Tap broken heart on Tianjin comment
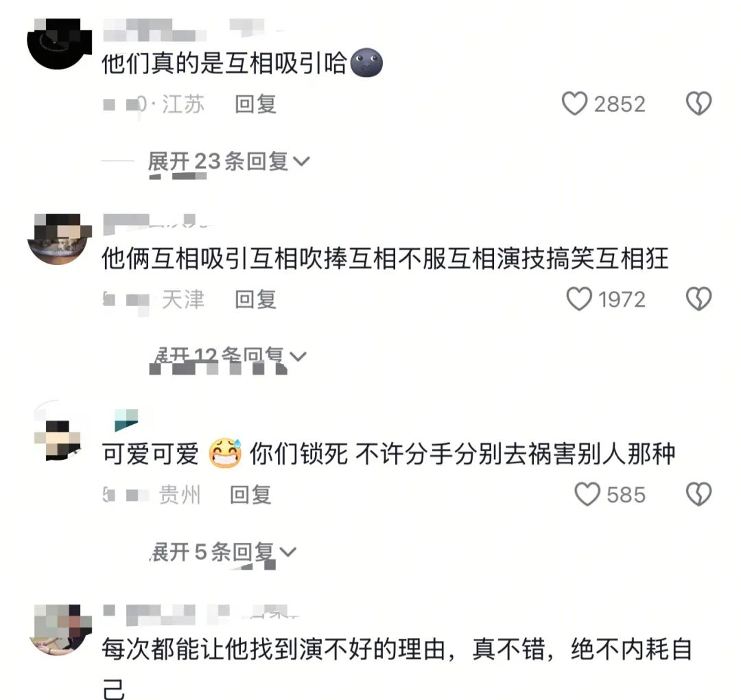Viewport: 741px width, 700px height. 698,299
